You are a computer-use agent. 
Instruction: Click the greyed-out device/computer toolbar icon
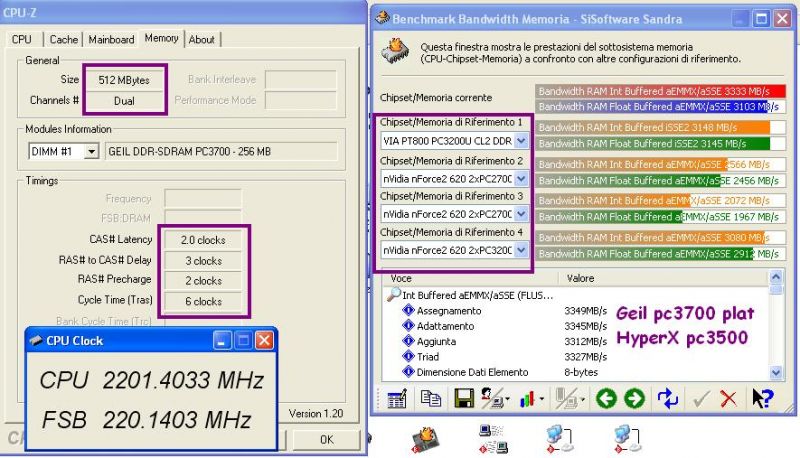(565, 398)
